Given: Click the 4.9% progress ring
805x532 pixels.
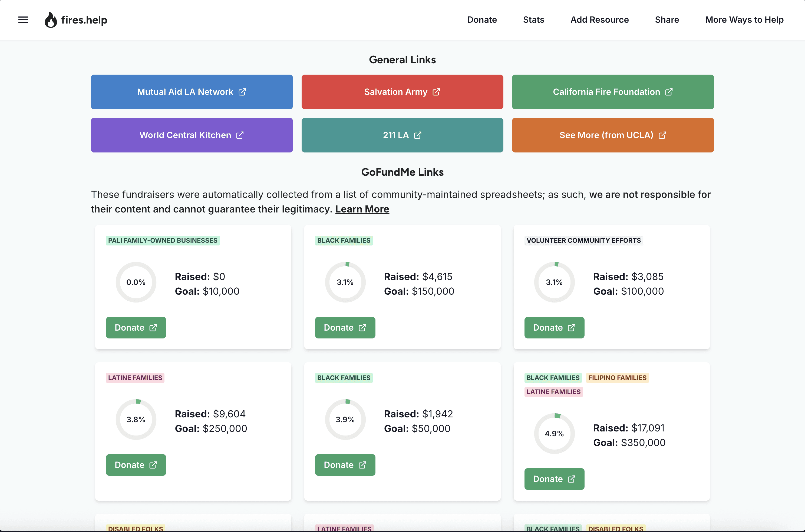Looking at the screenshot, I should click(554, 433).
